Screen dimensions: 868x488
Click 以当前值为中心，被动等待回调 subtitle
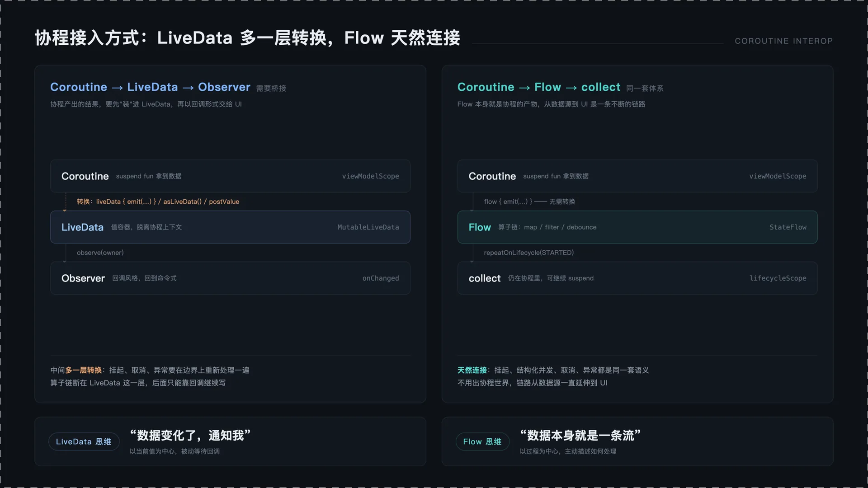click(175, 451)
